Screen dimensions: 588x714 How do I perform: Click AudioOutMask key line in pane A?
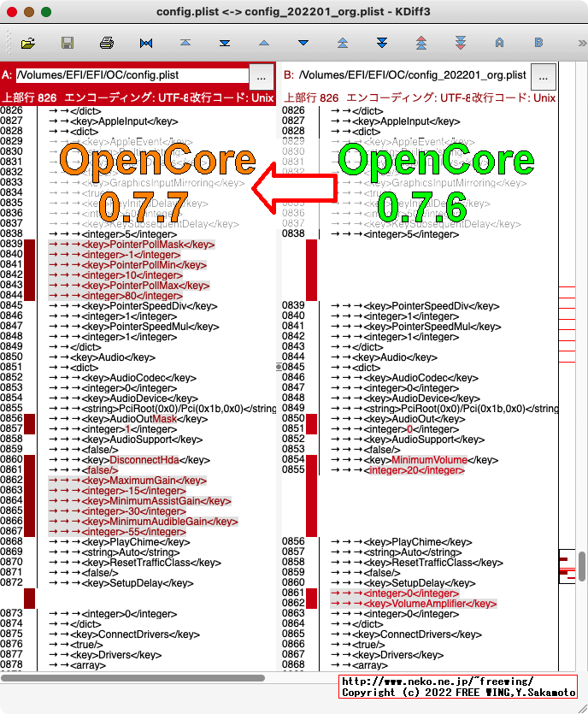tap(128, 419)
